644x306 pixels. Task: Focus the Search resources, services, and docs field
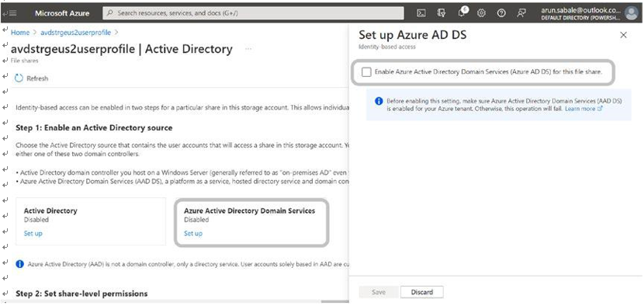tap(253, 12)
